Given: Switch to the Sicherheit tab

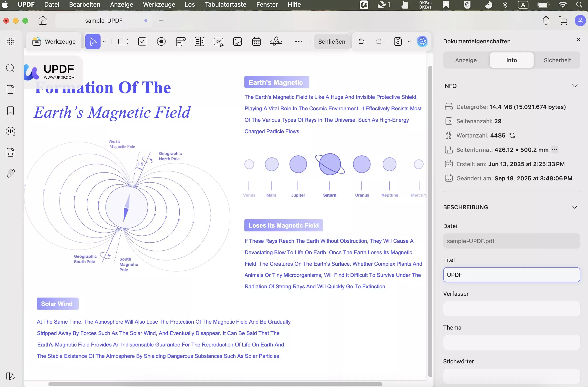Looking at the screenshot, I should coord(557,60).
